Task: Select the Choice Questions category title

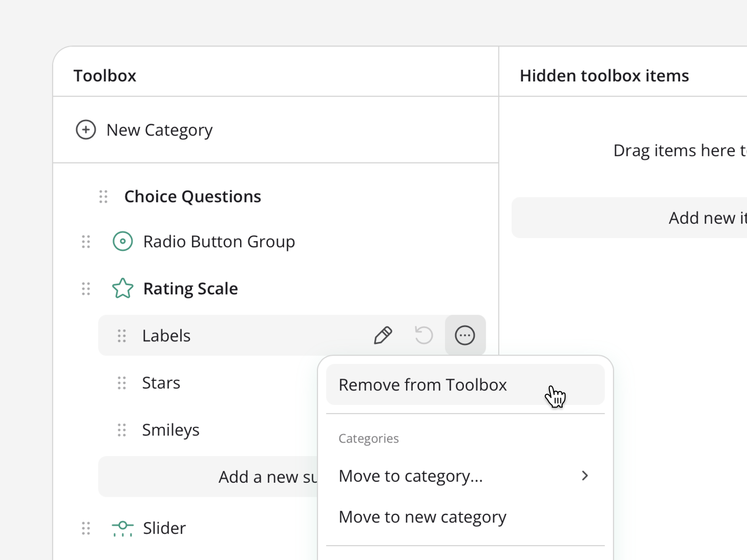Action: point(193,196)
